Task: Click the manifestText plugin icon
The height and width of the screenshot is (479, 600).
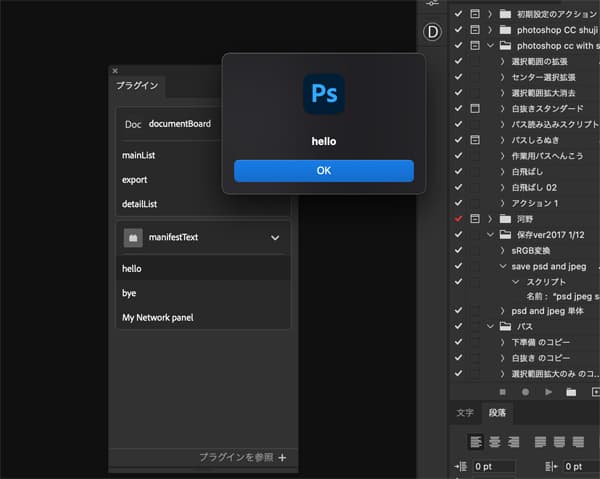Action: tap(132, 238)
